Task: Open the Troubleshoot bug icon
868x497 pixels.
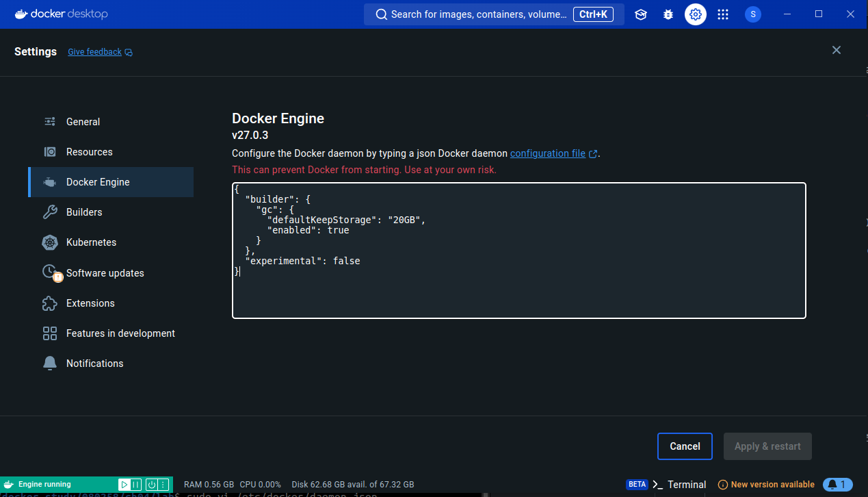Action: point(668,14)
